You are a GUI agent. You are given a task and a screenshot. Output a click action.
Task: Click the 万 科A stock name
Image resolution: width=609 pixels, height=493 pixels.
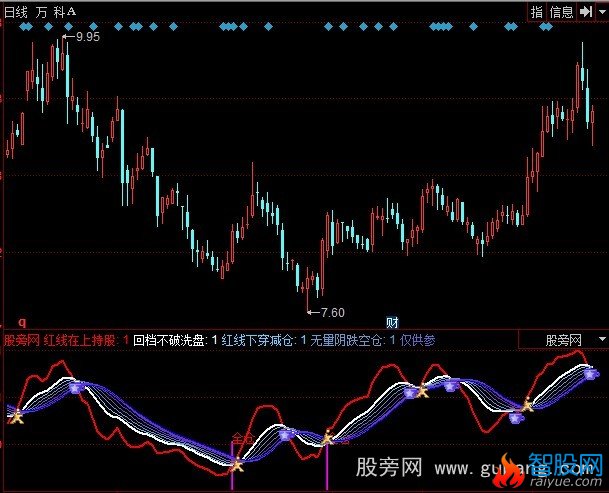[x=56, y=12]
